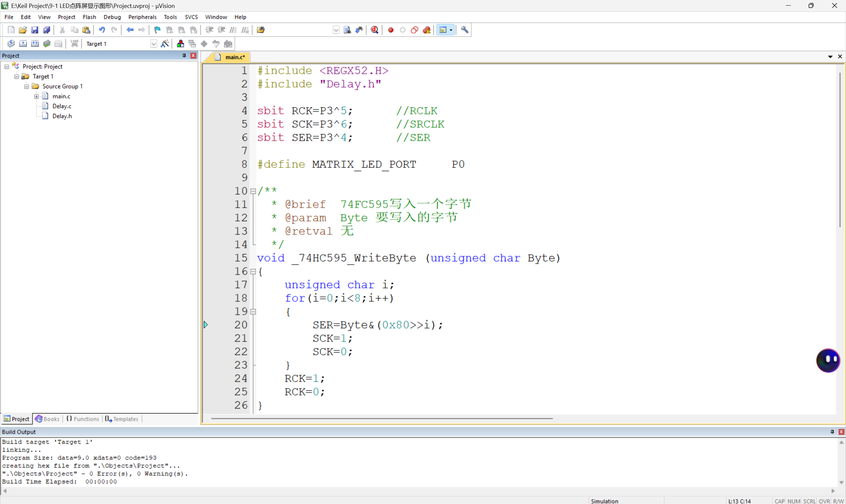Click the Start/Stop Debug Session icon
Screen dimensions: 846x504
(x=375, y=30)
